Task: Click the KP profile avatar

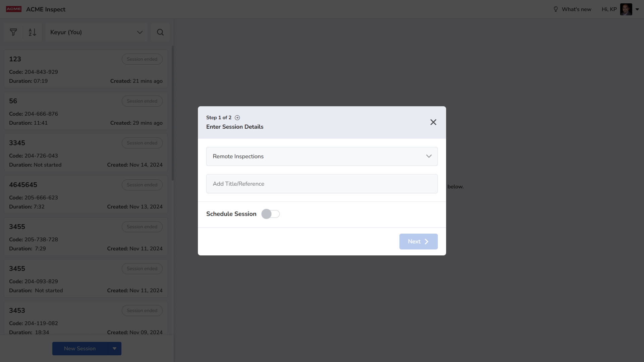Action: pyautogui.click(x=626, y=9)
